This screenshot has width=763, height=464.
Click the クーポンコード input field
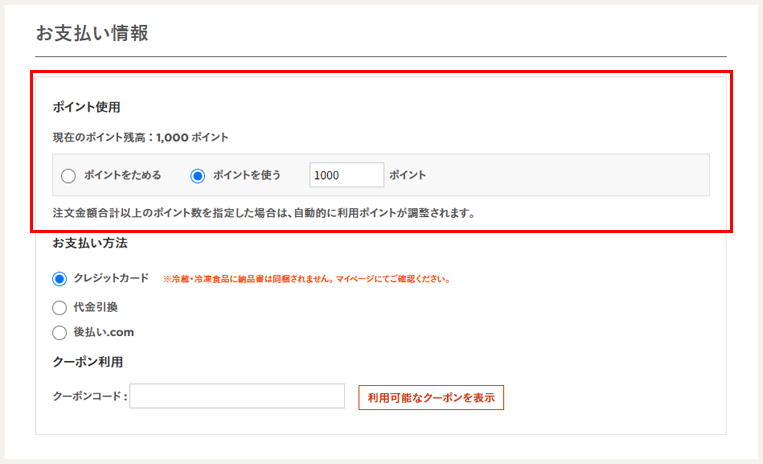pos(237,396)
